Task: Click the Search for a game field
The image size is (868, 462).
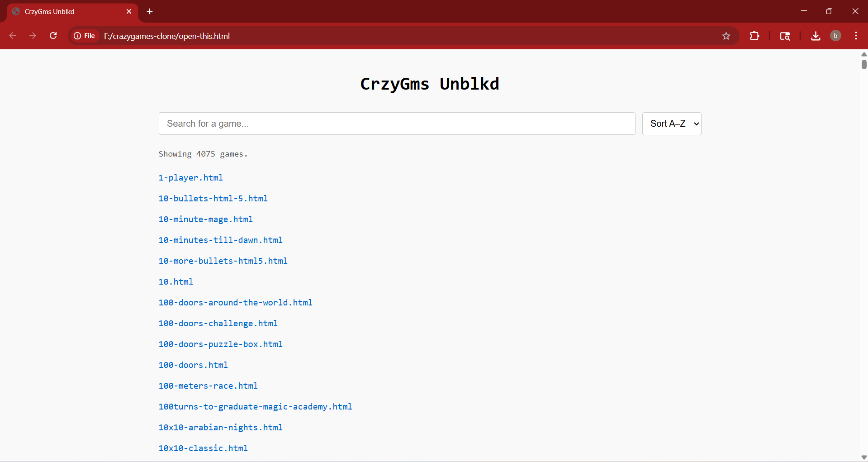Action: [397, 124]
